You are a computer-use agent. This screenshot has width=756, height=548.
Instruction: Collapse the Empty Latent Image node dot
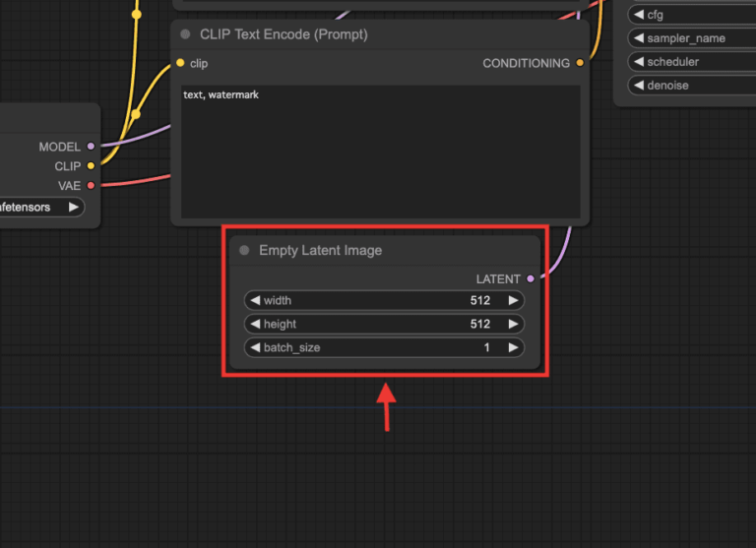pyautogui.click(x=244, y=251)
